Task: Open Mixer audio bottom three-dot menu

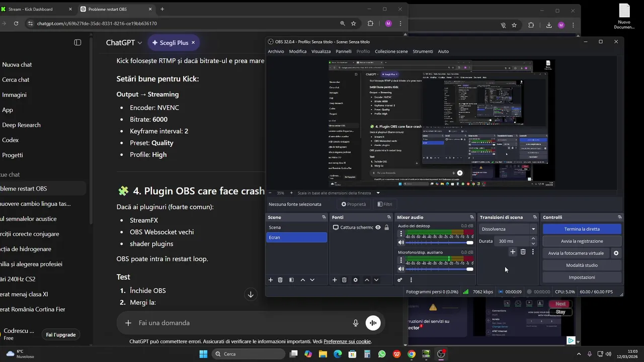Action: 411,280
